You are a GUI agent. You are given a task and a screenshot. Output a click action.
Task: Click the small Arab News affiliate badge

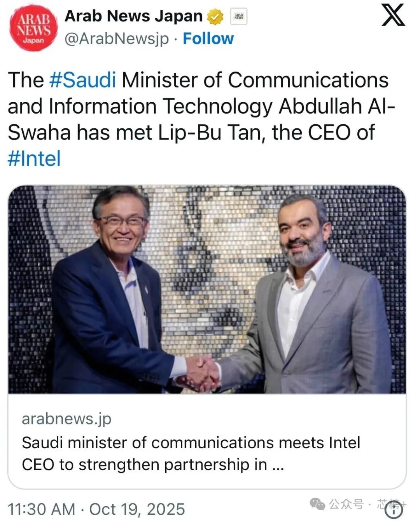238,17
